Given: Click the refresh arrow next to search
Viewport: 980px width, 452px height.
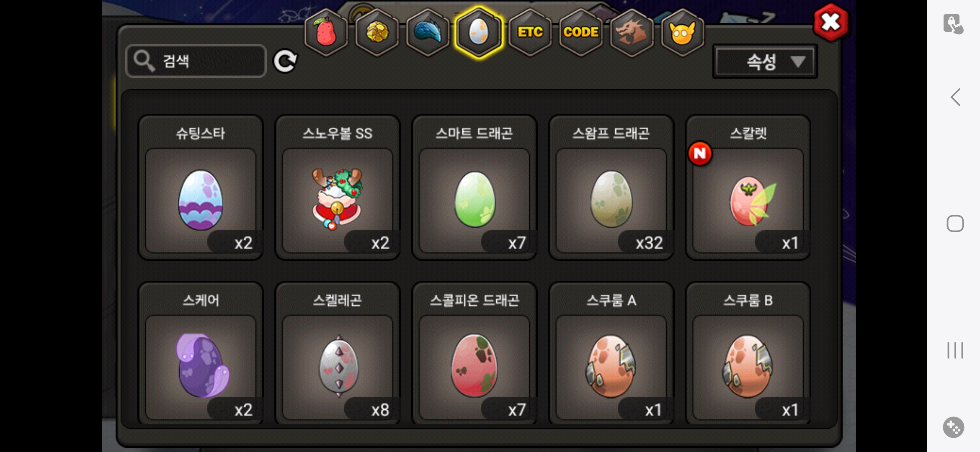Looking at the screenshot, I should click(x=285, y=62).
